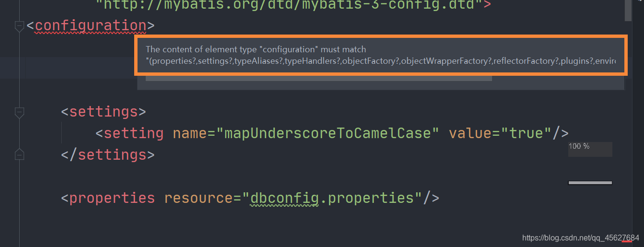Click the setting element name
Viewport: 644px width, 247px height.
pos(134,133)
